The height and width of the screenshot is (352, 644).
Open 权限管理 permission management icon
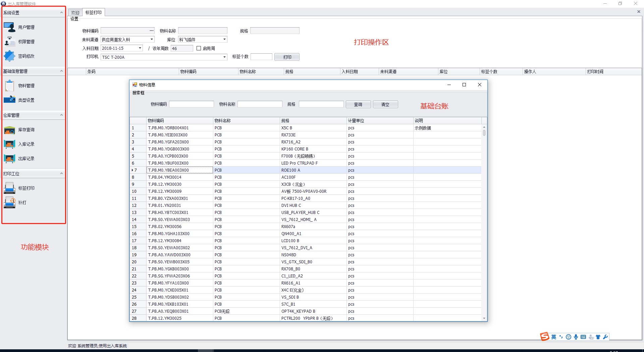point(9,42)
